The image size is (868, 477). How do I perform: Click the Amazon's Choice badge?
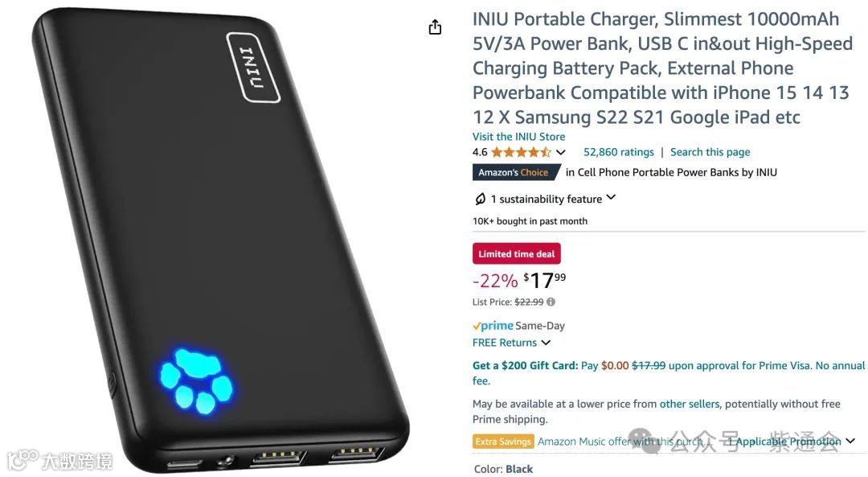click(x=516, y=172)
